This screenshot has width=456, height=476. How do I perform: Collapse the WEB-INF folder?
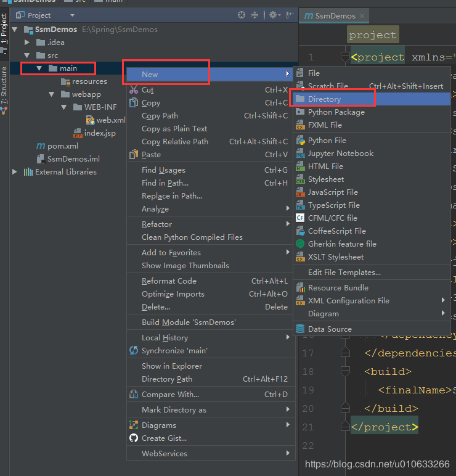pyautogui.click(x=63, y=107)
